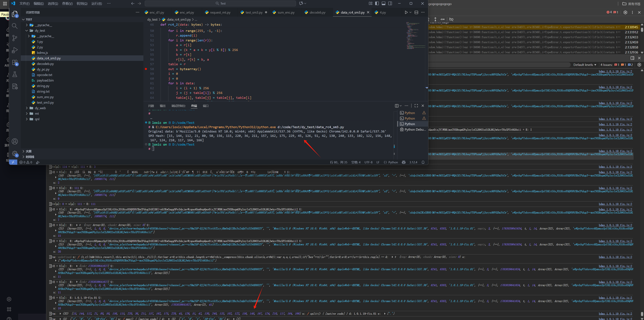Expand the dy_web folder
This screenshot has width=644, height=320.
(40, 108)
